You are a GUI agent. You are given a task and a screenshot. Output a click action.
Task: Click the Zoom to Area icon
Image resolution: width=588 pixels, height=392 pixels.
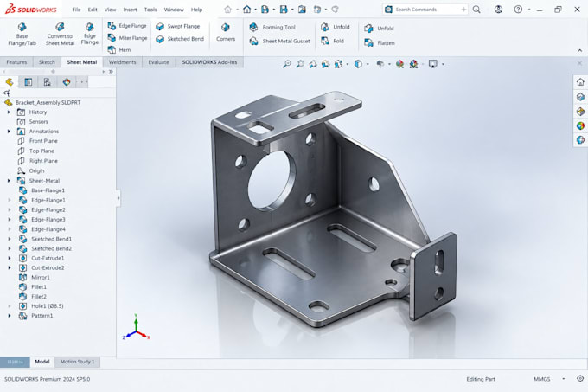pos(300,64)
